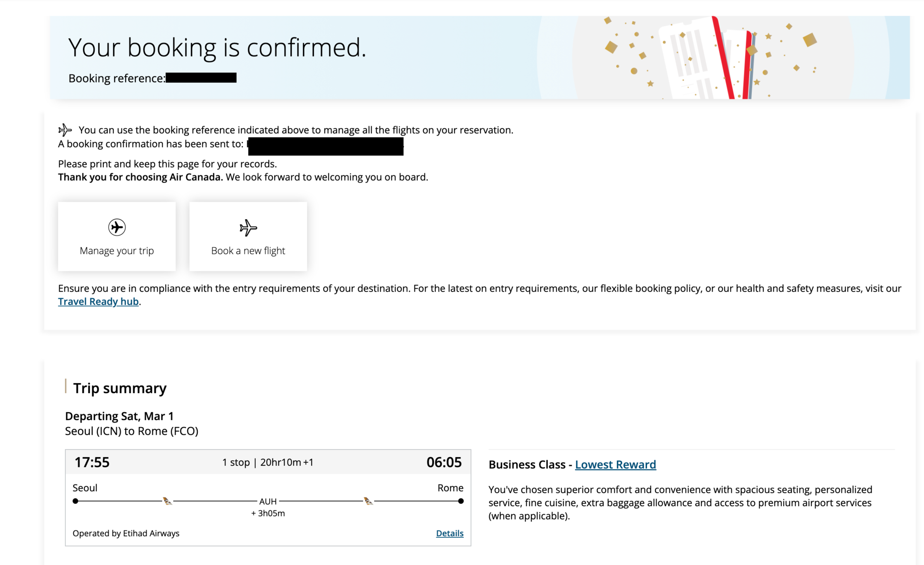The image size is (924, 565).
Task: Click the 17:55 departure time
Action: click(x=92, y=462)
